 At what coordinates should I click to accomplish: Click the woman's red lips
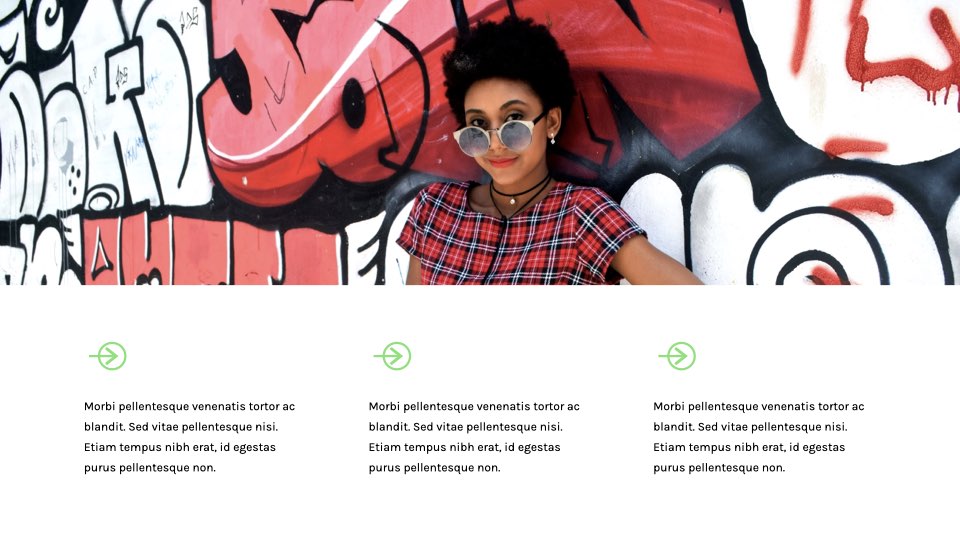(502, 162)
